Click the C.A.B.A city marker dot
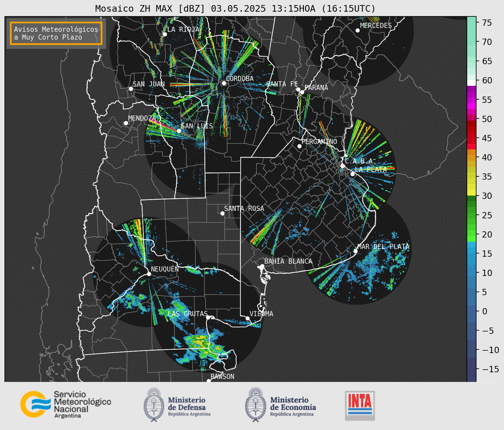Viewport: 504px width, 430px height. point(343,166)
